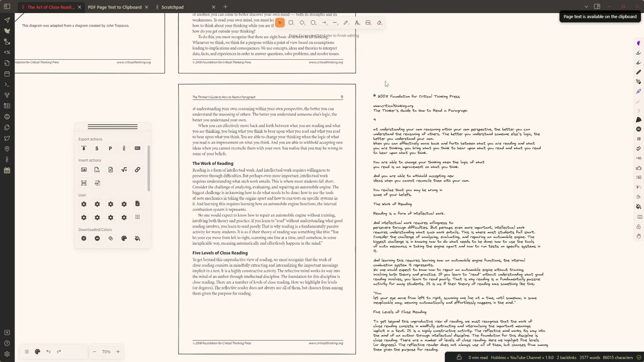Viewport: 644px width, 362px height.
Task: Open the terminal prompt icon in left ribbon
Action: [x=7, y=84]
